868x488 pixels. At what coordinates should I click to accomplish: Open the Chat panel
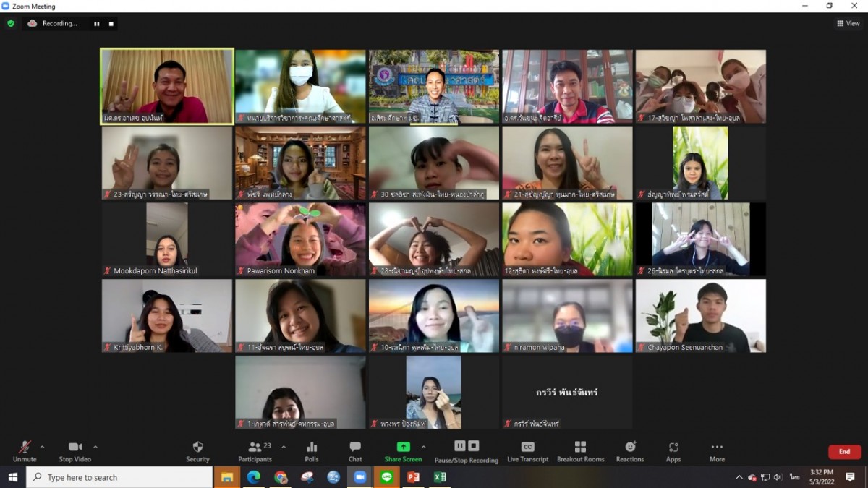pyautogui.click(x=355, y=451)
